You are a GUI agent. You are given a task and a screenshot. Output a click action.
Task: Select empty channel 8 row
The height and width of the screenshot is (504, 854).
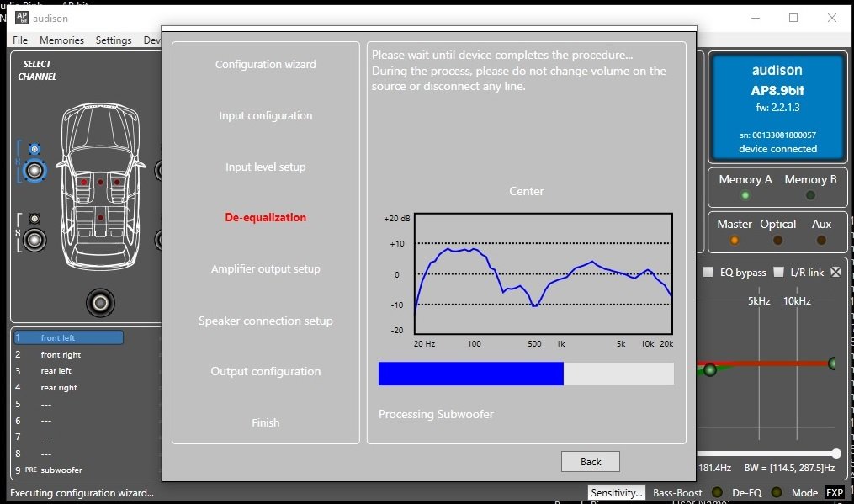(x=45, y=454)
